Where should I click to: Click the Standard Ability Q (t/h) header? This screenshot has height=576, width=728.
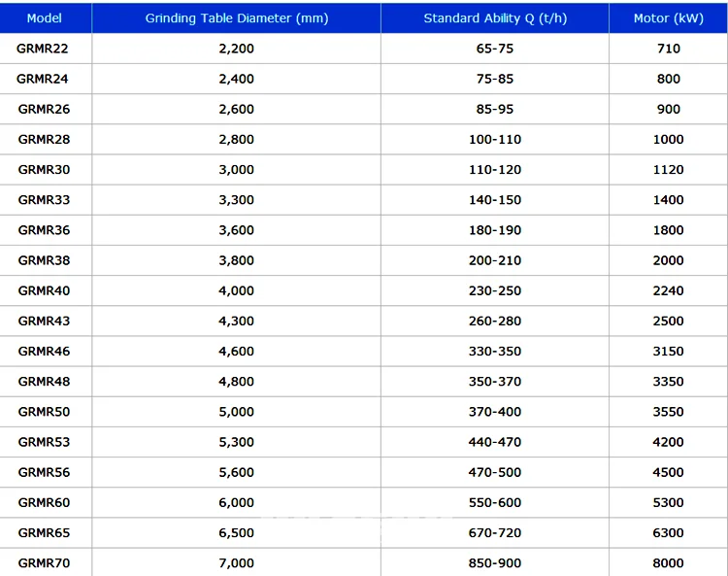click(x=495, y=18)
